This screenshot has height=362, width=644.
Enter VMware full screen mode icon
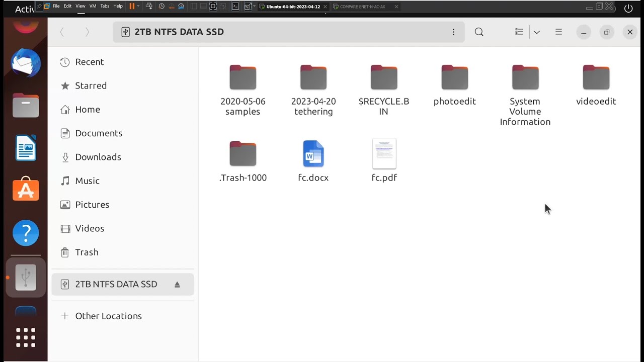click(x=213, y=6)
